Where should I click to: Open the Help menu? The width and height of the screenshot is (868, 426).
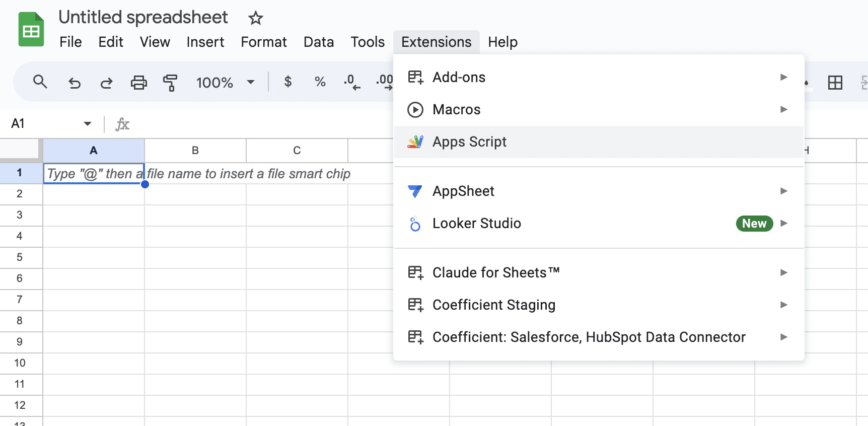tap(502, 42)
